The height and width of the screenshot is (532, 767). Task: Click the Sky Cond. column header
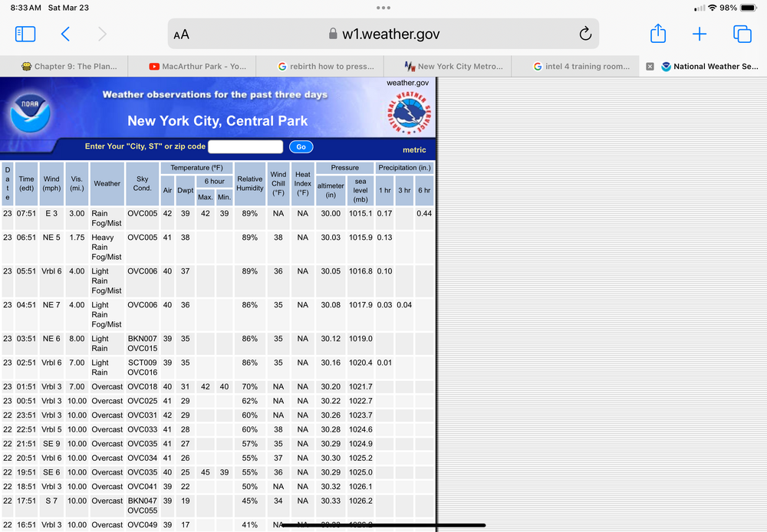point(143,184)
